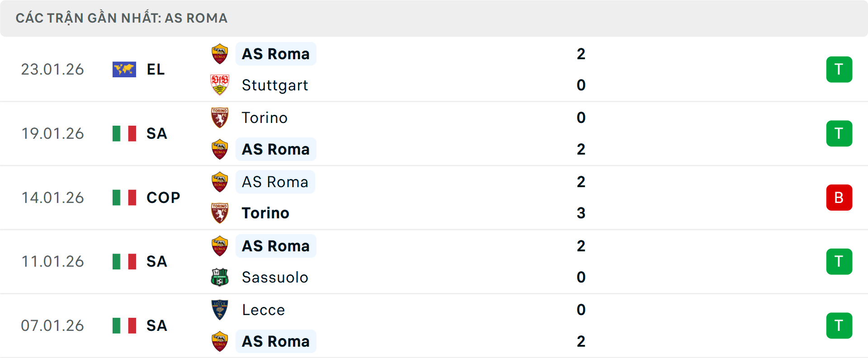Toggle the T badge on the Lecce match row
This screenshot has width=868, height=358.
[x=839, y=325]
